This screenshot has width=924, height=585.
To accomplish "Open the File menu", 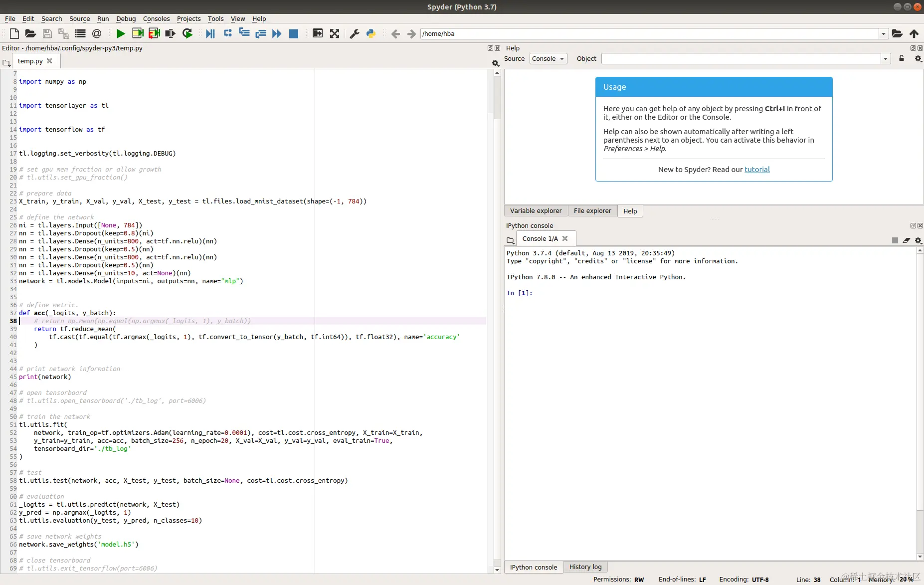I will tap(10, 19).
